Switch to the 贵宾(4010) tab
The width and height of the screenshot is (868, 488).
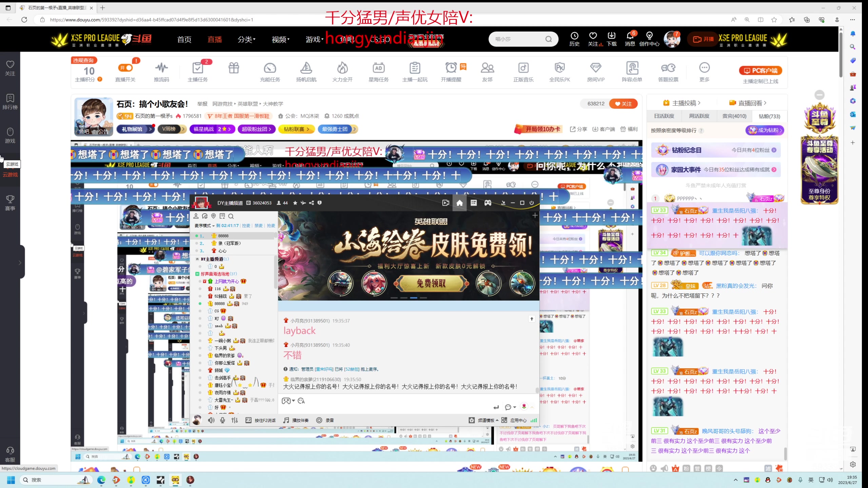pyautogui.click(x=734, y=116)
